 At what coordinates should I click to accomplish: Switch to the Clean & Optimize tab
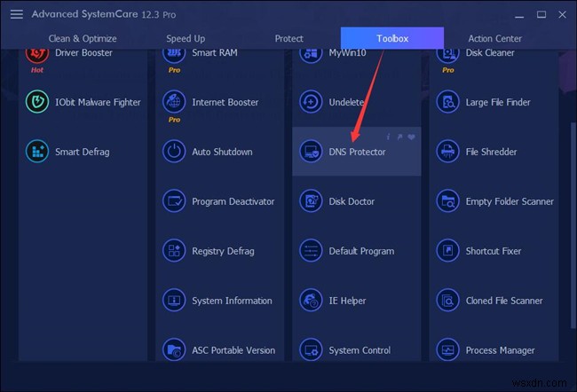[83, 38]
